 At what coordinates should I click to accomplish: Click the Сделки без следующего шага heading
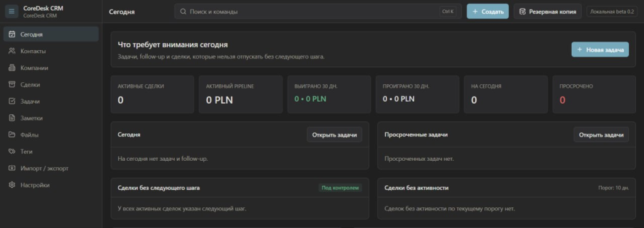coord(158,188)
